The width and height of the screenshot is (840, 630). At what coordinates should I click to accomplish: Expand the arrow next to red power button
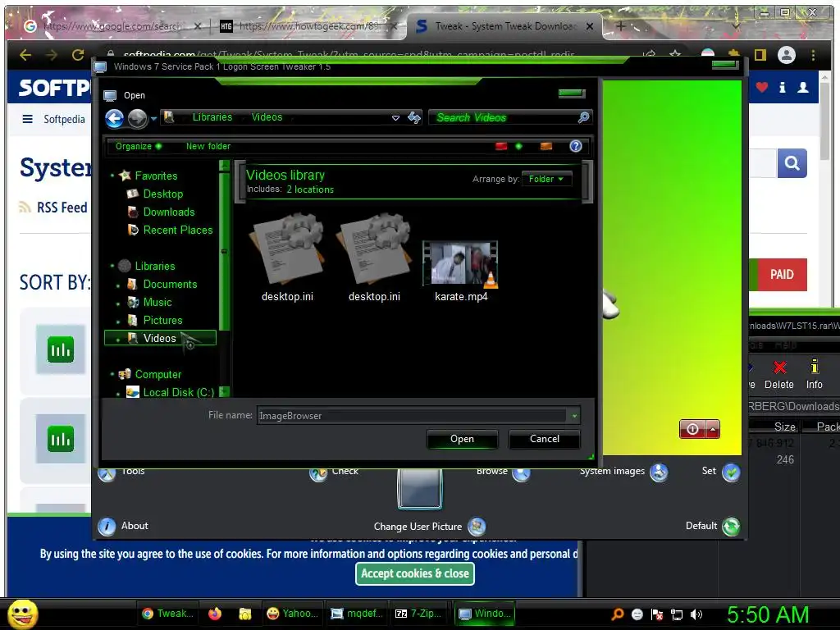tap(713, 430)
